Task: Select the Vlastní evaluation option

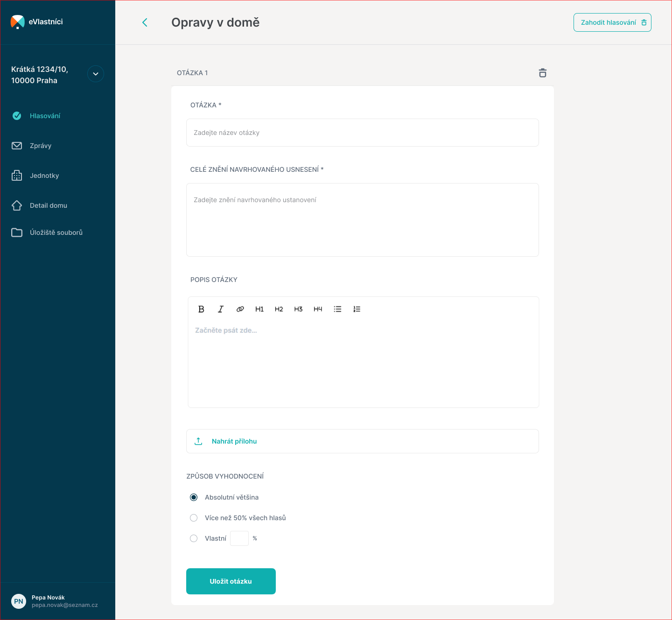Action: pyautogui.click(x=194, y=538)
